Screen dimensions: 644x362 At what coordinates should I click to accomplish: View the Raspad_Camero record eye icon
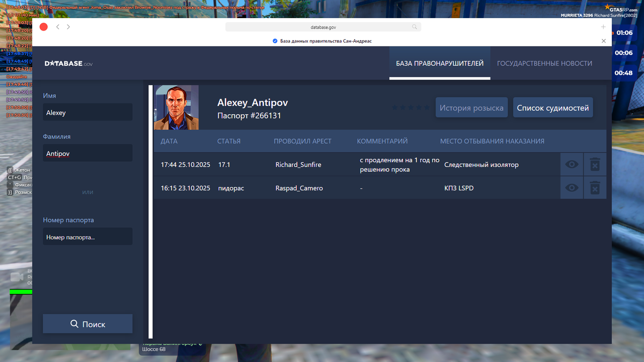[572, 188]
